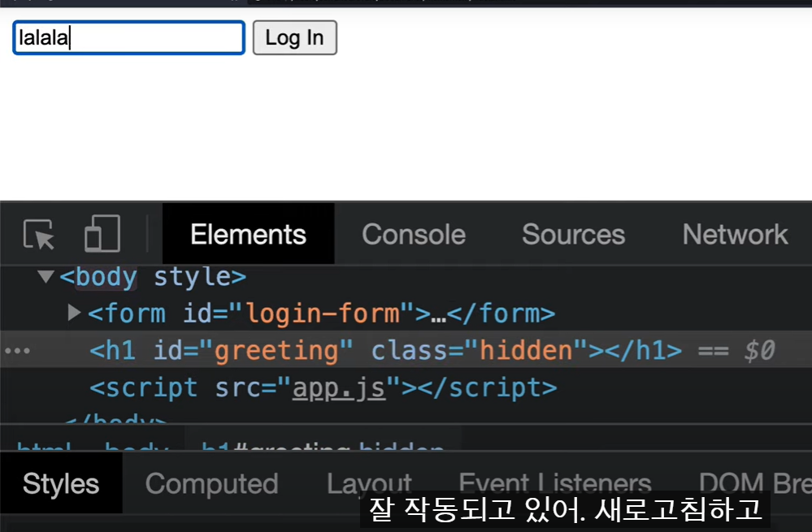Select the script src app.js row

(x=406, y=387)
